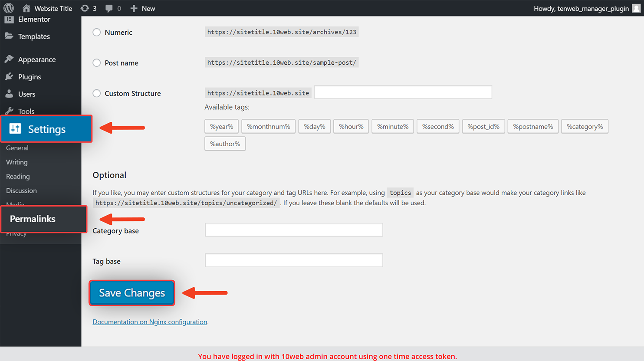Viewport: 644px width, 361px height.
Task: Open the Settings menu
Action: point(46,129)
